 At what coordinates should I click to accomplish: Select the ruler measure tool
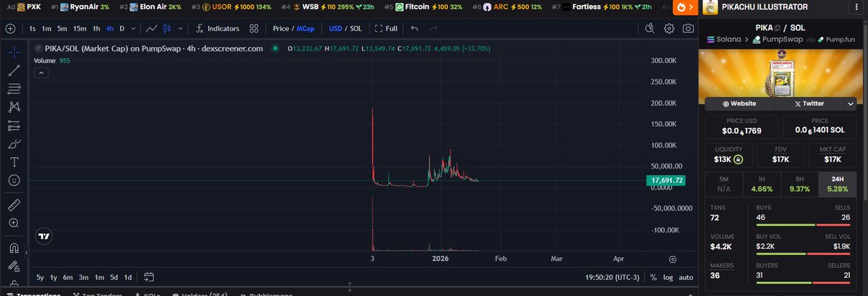14,205
